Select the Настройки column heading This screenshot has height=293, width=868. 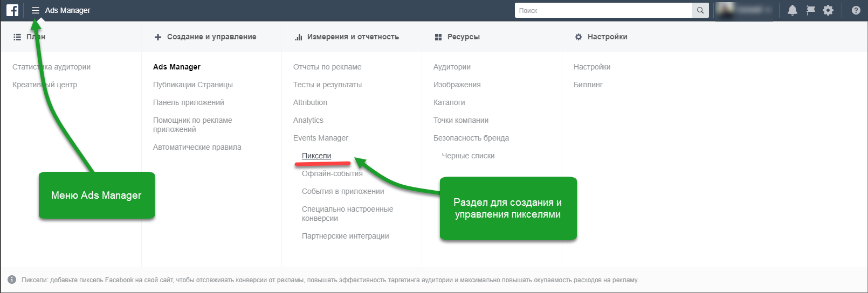(x=608, y=37)
